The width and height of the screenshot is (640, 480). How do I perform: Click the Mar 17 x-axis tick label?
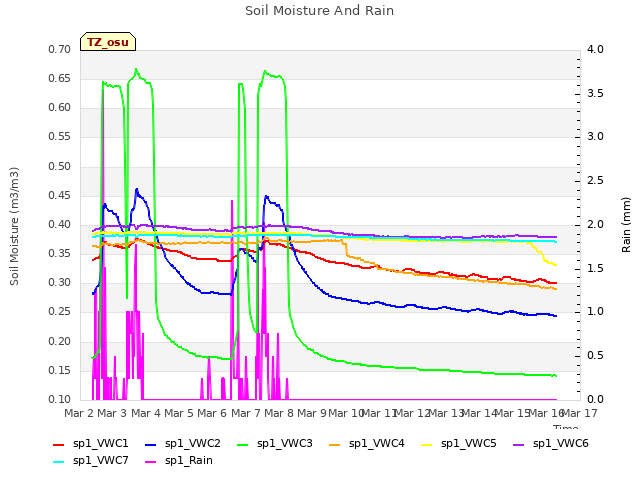[580, 413]
